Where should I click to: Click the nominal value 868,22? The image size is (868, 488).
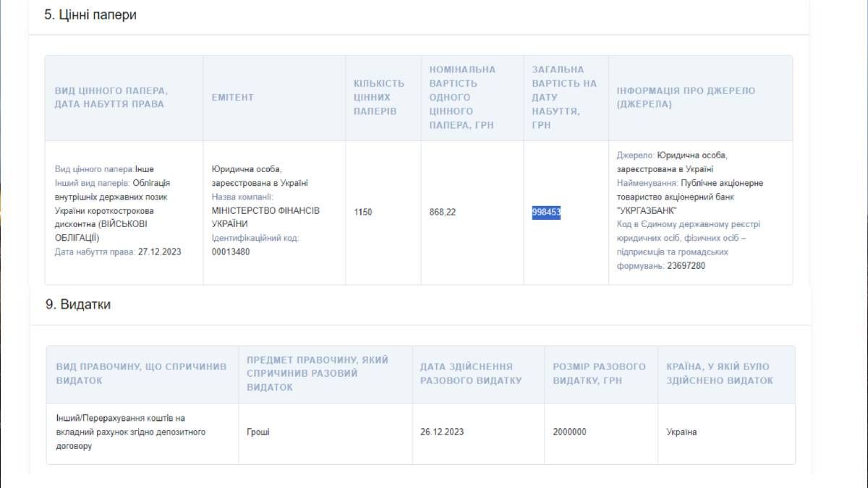click(443, 212)
